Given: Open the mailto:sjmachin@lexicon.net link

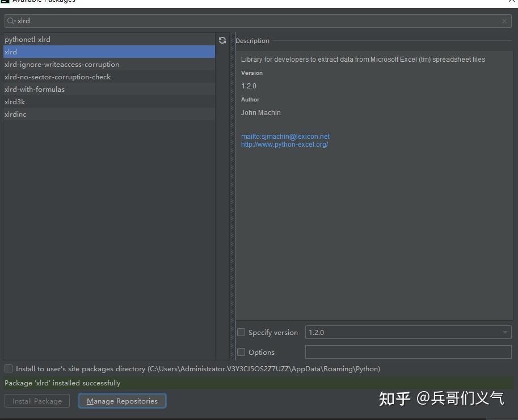Looking at the screenshot, I should click(285, 136).
